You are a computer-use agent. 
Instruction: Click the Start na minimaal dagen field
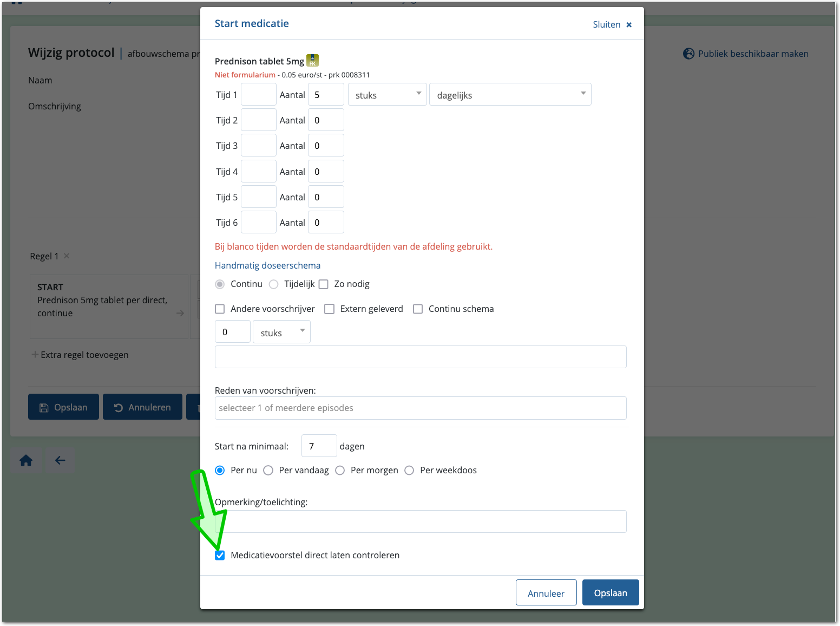[x=318, y=446]
